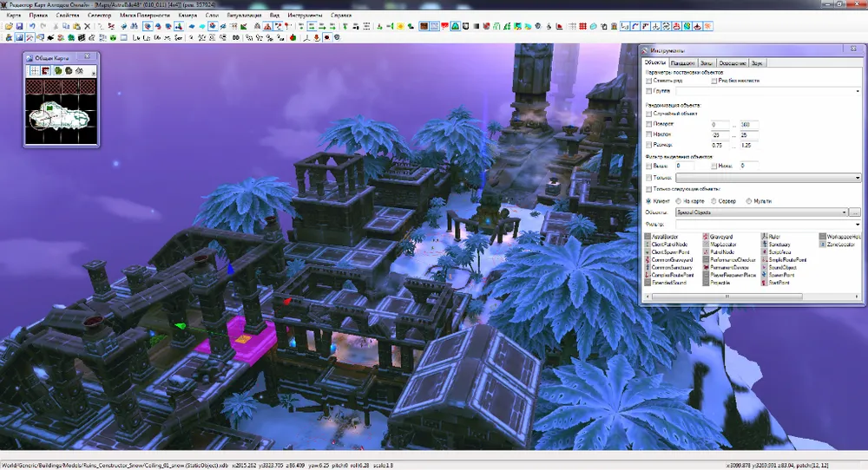Click the Save icon in the toolbar
868x470 pixels.
tap(19, 27)
